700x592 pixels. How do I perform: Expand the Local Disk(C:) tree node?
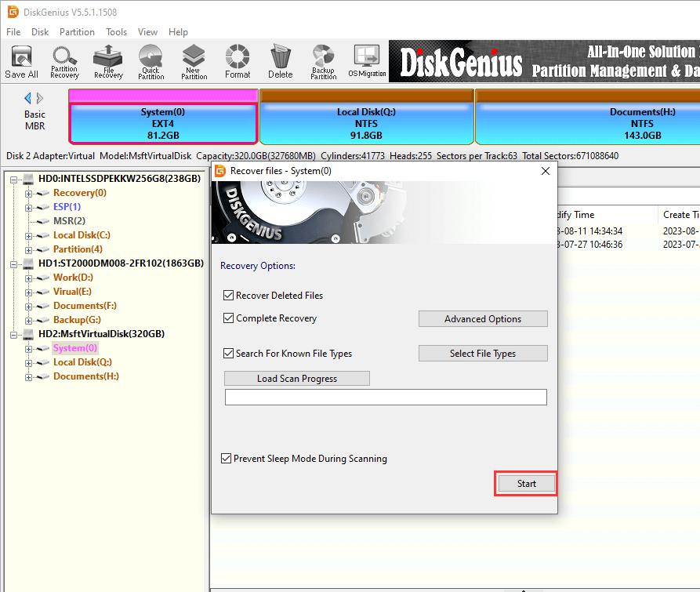pos(29,235)
